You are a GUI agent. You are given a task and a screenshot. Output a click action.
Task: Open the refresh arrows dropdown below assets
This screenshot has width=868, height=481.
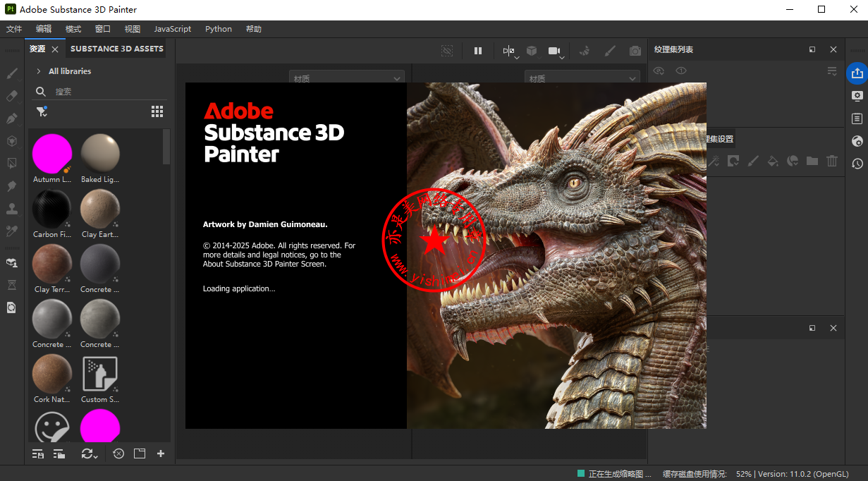point(90,454)
